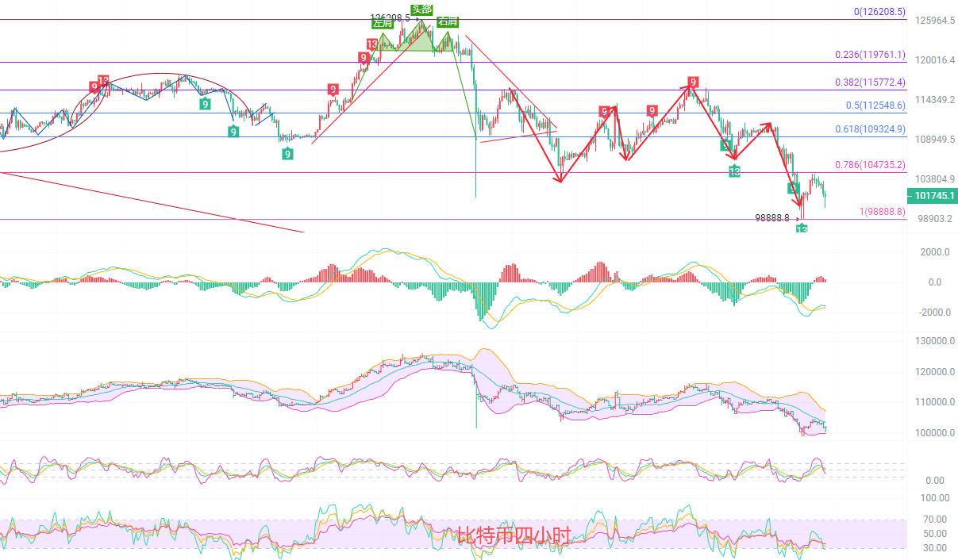Click the red 比特币四小时 title text
Image resolution: width=958 pixels, height=560 pixels.
coord(514,535)
